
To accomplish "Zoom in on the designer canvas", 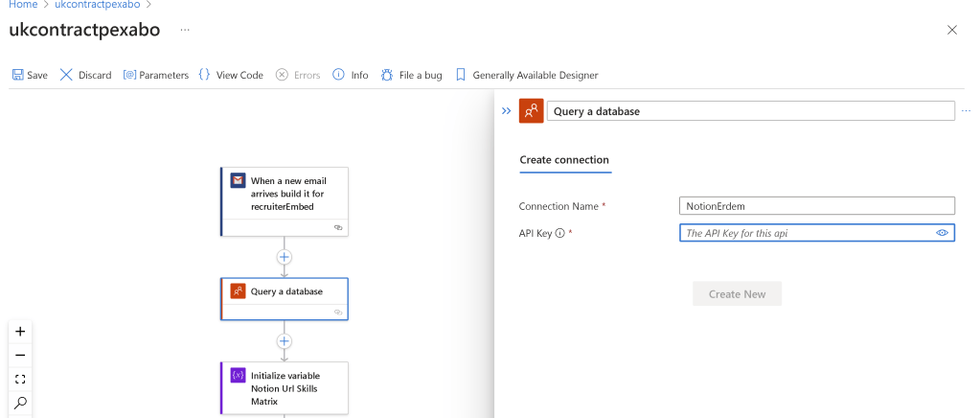I will pyautogui.click(x=20, y=332).
